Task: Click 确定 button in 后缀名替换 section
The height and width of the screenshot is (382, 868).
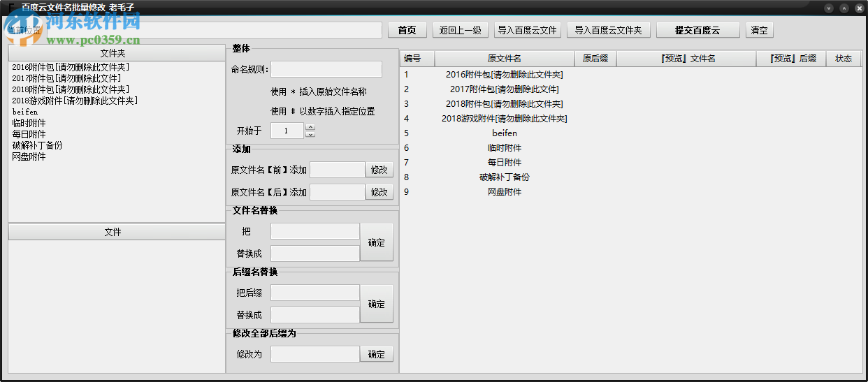Action: 377,304
